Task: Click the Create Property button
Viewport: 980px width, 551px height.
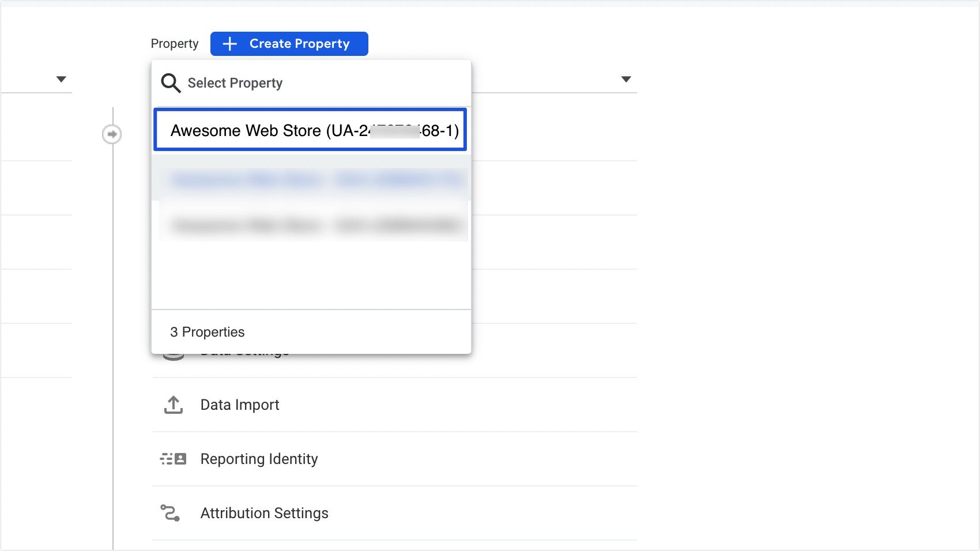Action: point(289,44)
